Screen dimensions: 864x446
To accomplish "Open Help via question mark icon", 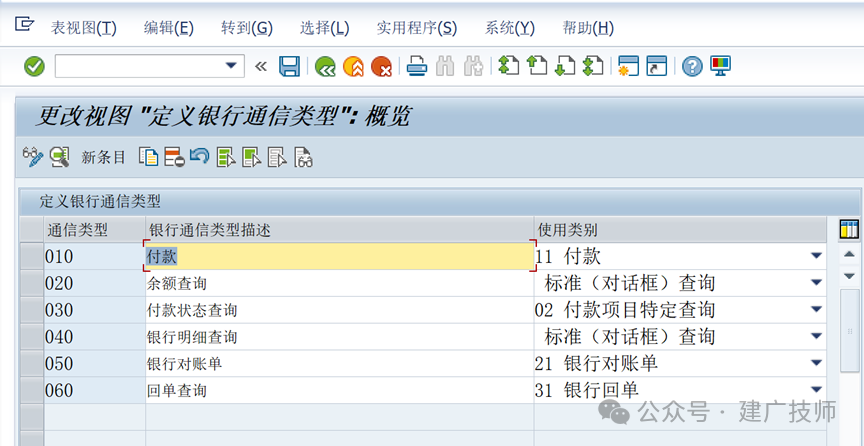I will (x=692, y=67).
